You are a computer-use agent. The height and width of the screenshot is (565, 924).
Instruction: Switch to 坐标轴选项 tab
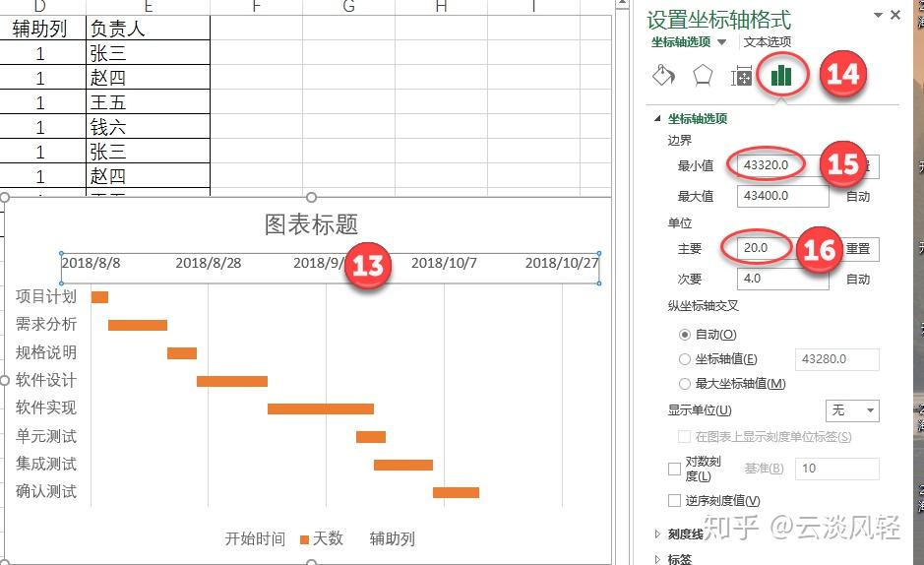point(681,41)
